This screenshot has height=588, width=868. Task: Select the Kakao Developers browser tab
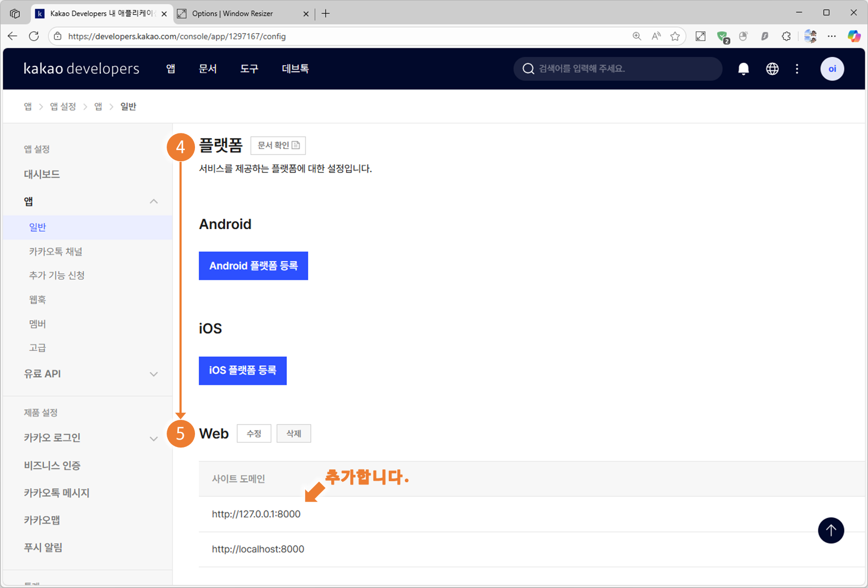101,14
